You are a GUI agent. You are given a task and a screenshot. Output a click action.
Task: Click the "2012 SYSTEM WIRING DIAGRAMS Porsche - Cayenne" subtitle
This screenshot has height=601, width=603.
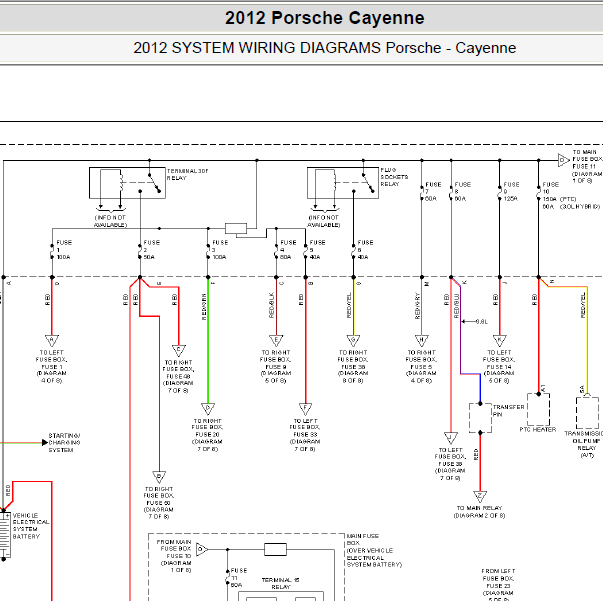tap(325, 48)
